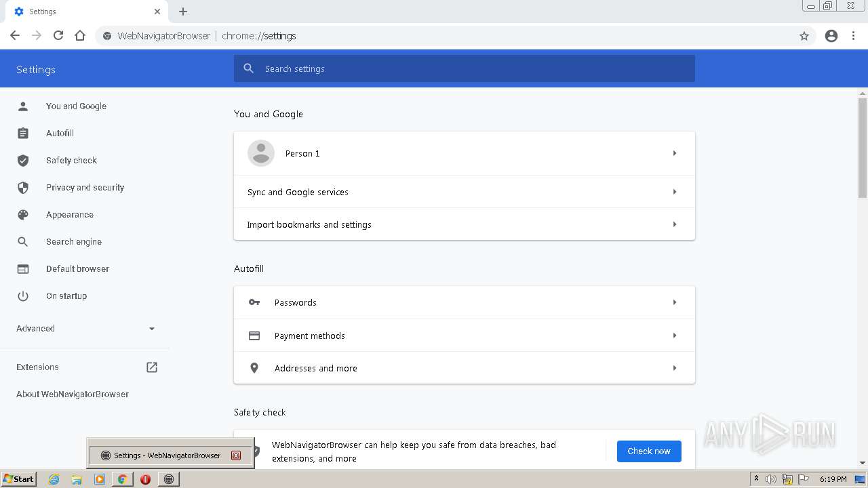Open Autofill section in sidebar

click(x=60, y=133)
